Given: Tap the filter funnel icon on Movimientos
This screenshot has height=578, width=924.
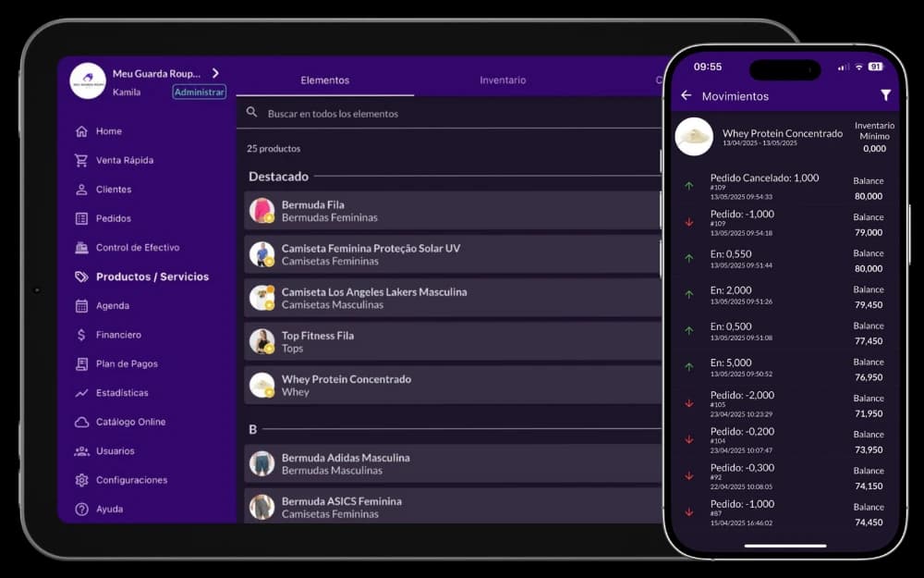Looking at the screenshot, I should [884, 95].
